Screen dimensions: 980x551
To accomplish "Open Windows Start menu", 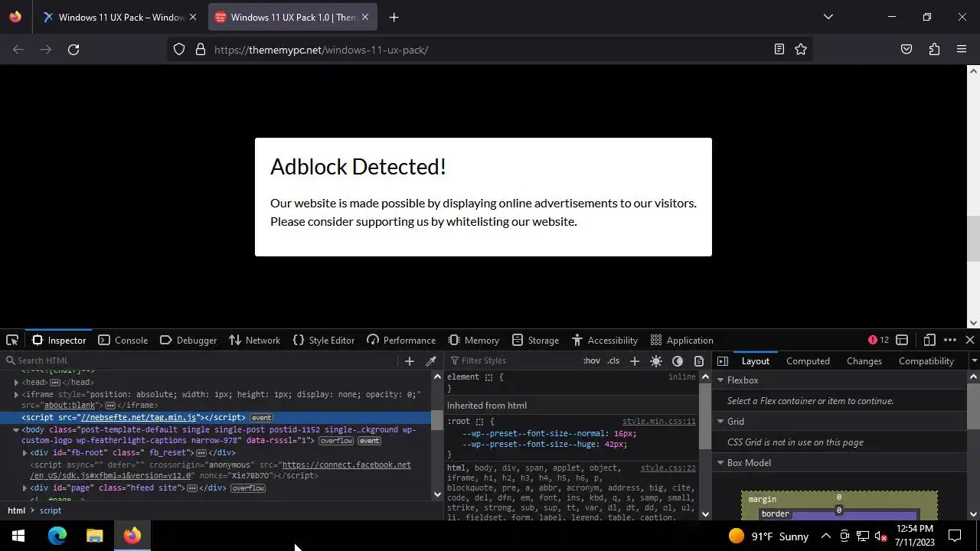I will click(18, 536).
